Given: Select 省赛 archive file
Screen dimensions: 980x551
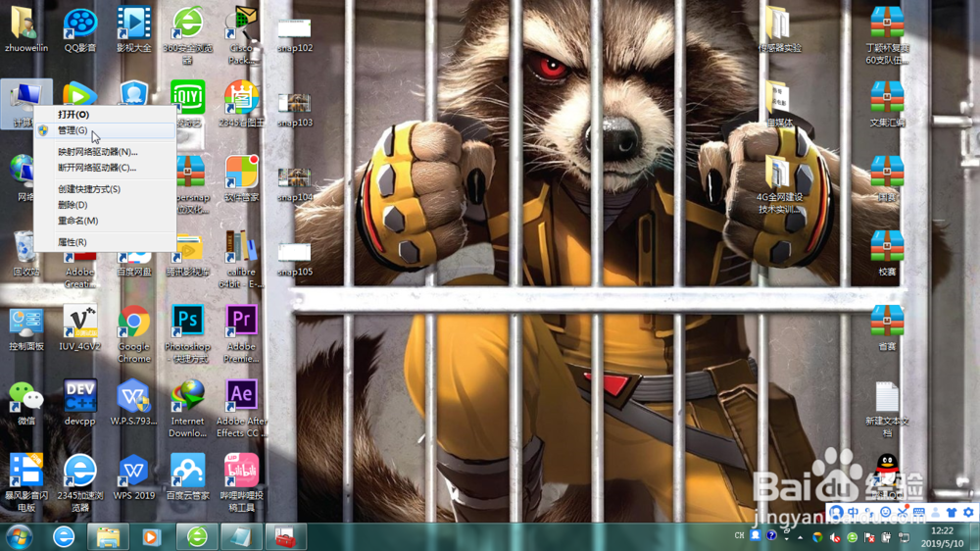Looking at the screenshot, I should pos(887,327).
